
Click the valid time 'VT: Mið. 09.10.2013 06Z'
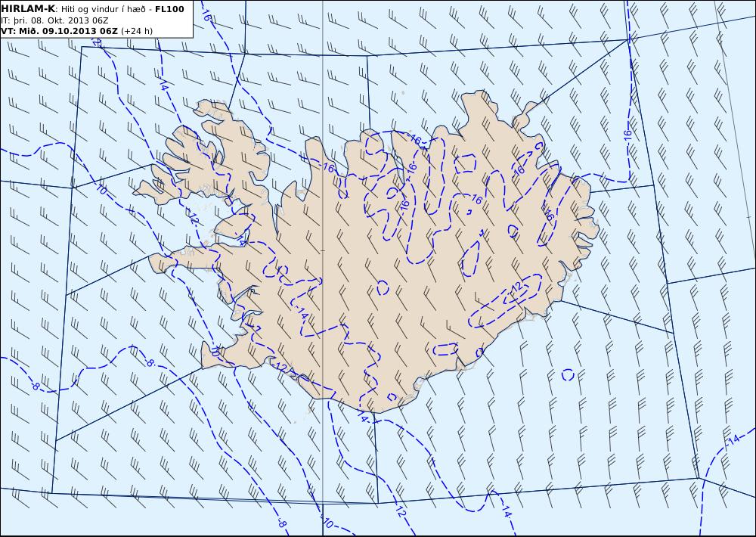[x=59, y=31]
